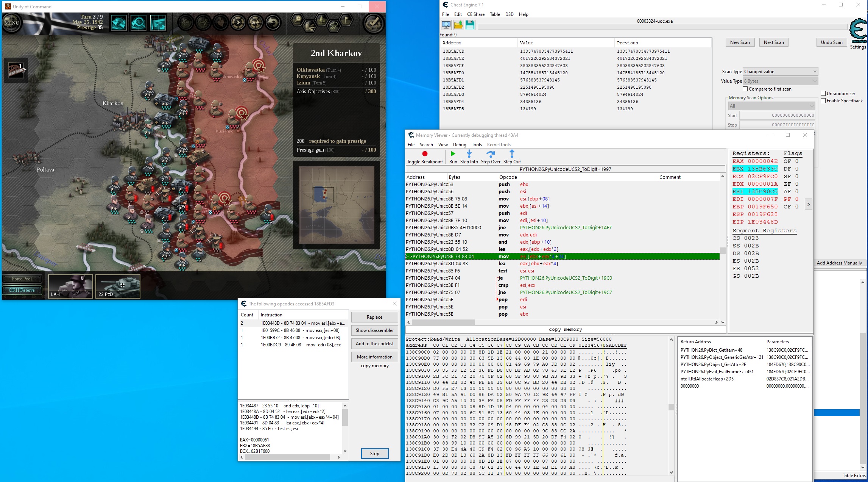Open the Table menu in Cheat Engine
The height and width of the screenshot is (482, 868).
click(x=495, y=14)
